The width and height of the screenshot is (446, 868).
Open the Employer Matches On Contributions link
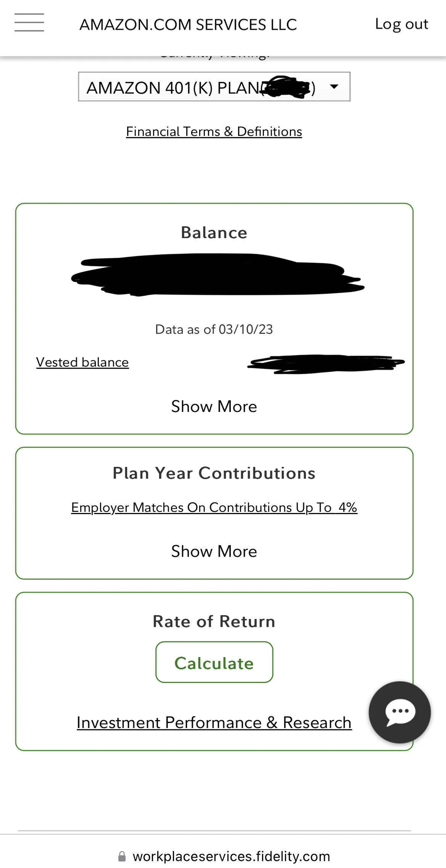pos(214,507)
